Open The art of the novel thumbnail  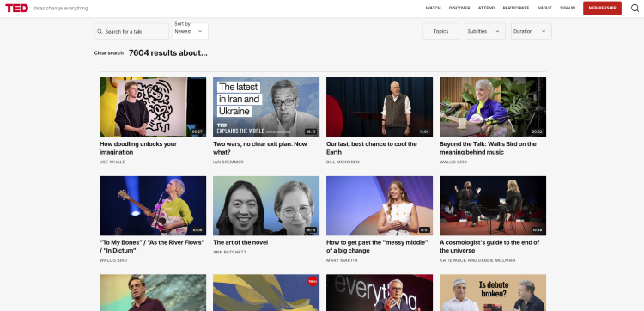(x=266, y=206)
